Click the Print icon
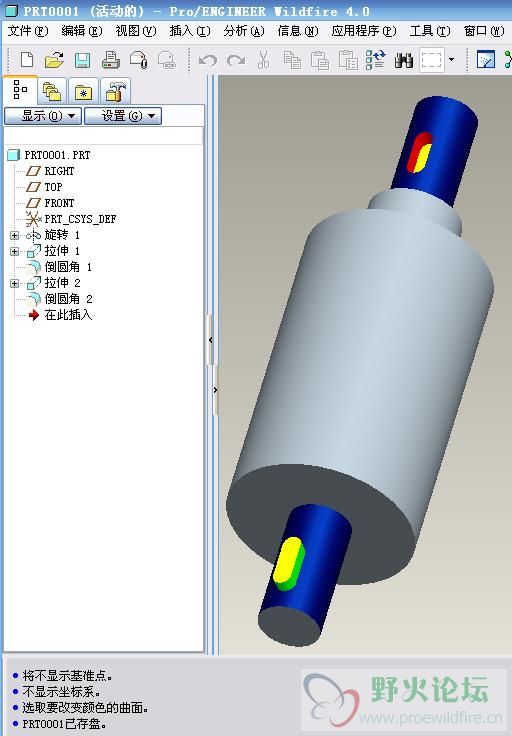 [111, 60]
